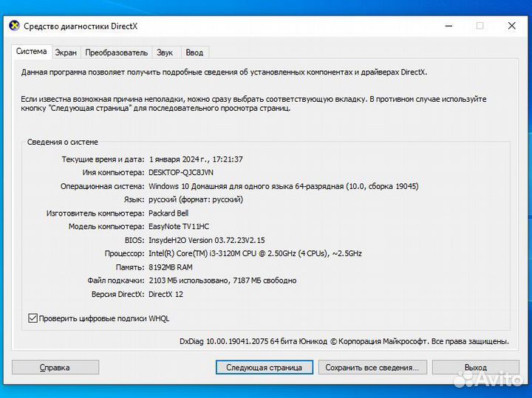Image resolution: width=532 pixels, height=398 pixels.
Task: Click the memory value 8192MB RAM
Action: pyautogui.click(x=171, y=267)
